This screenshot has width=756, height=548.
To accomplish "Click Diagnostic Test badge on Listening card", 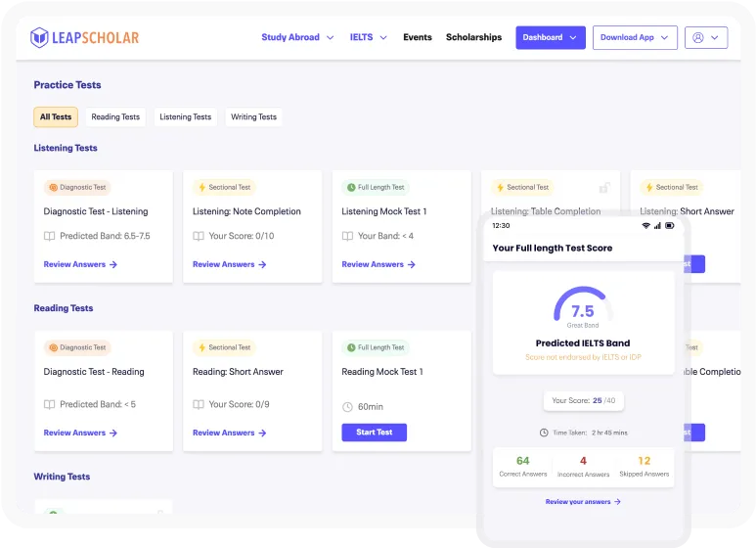I will 77,187.
